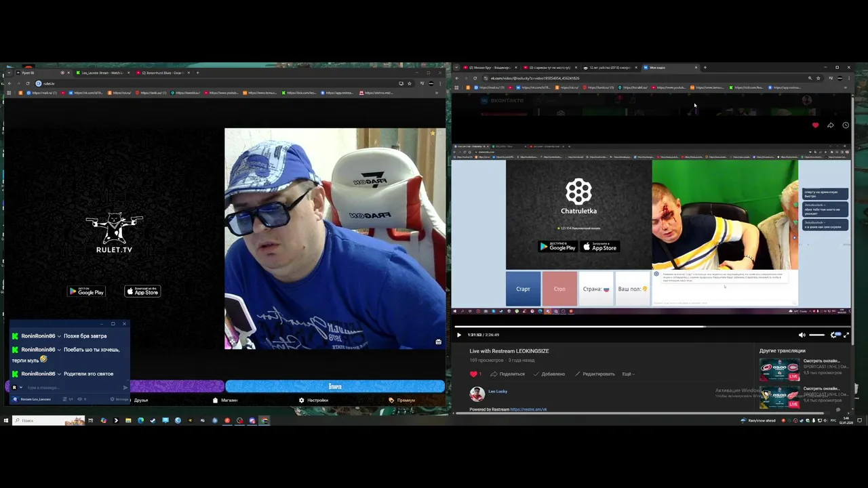Click watch later clock icon

pyautogui.click(x=846, y=125)
